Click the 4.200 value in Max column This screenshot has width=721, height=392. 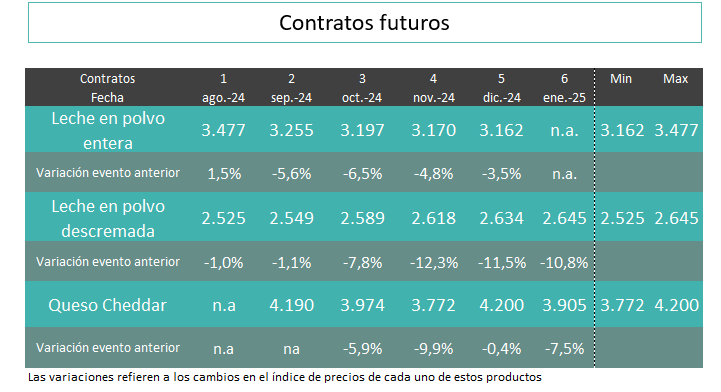pos(676,305)
